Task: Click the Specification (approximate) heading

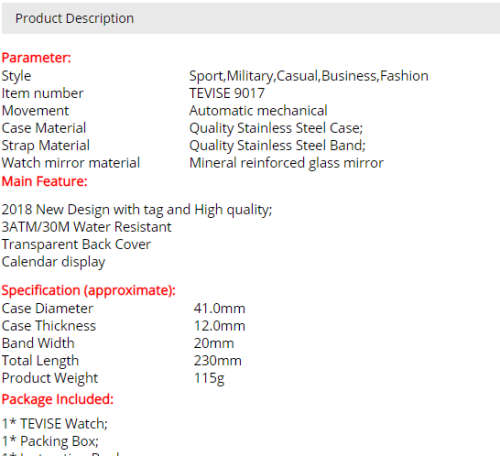Action: pyautogui.click(x=88, y=290)
